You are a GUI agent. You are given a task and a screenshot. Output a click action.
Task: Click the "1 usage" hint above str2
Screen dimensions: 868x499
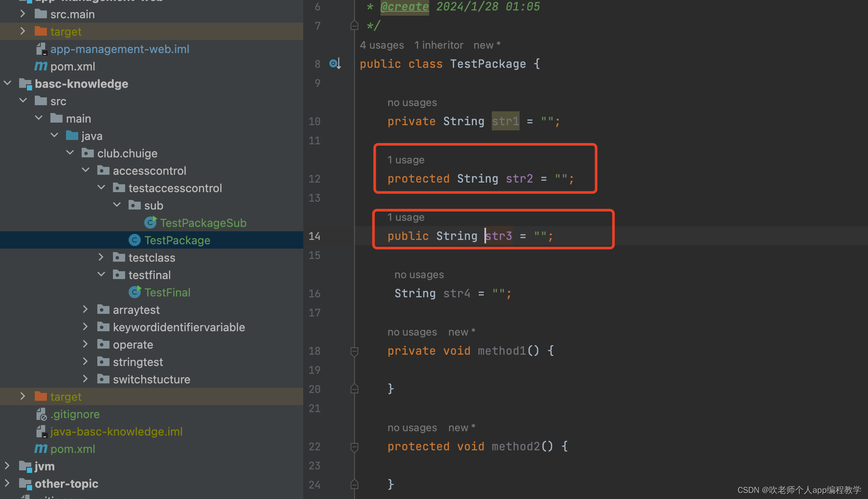point(406,160)
